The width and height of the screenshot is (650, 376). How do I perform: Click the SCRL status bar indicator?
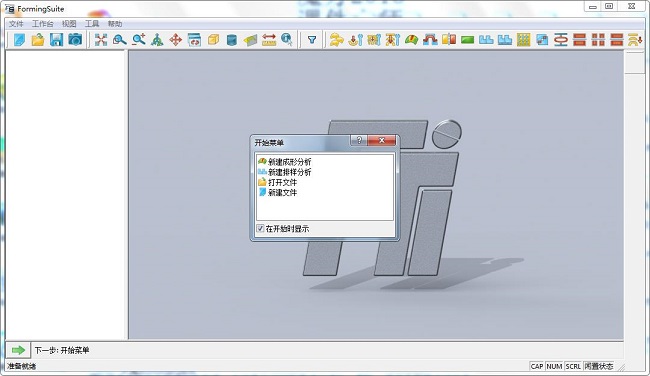pyautogui.click(x=573, y=366)
